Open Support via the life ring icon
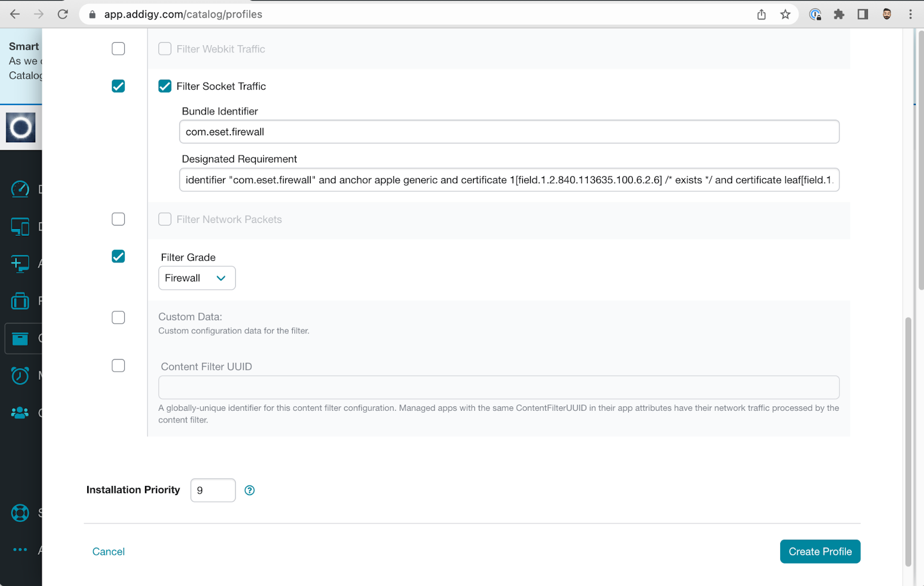Screen dimensions: 924x586 (20, 513)
